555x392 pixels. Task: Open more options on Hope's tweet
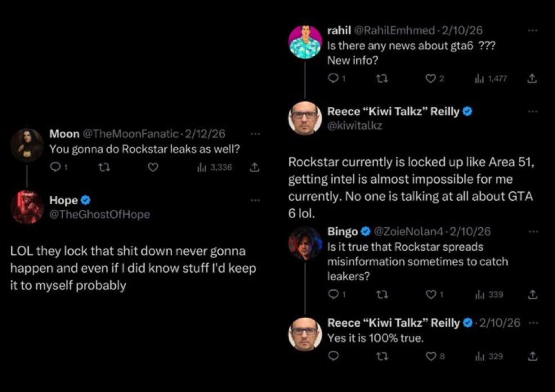click(255, 200)
